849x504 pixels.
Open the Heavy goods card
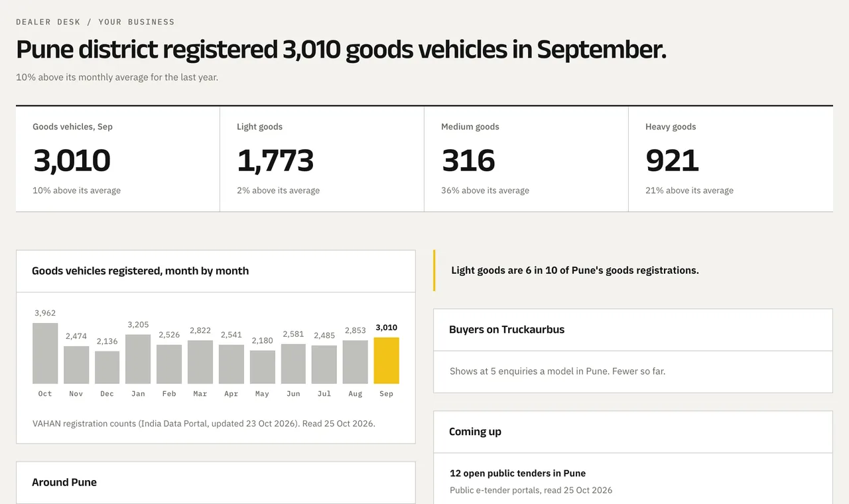(731, 159)
